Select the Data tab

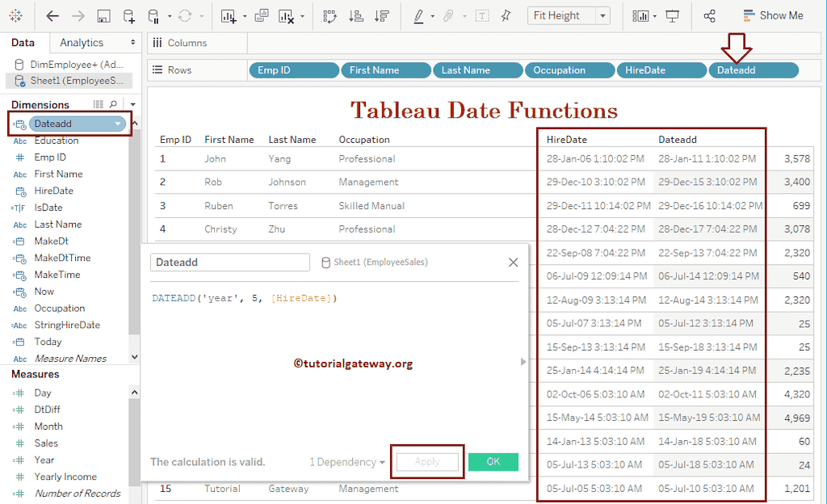click(x=24, y=42)
